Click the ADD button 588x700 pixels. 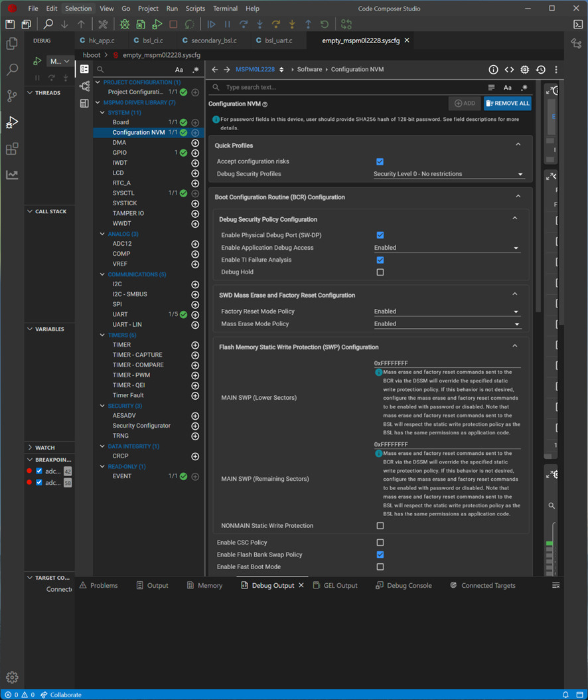coord(465,104)
